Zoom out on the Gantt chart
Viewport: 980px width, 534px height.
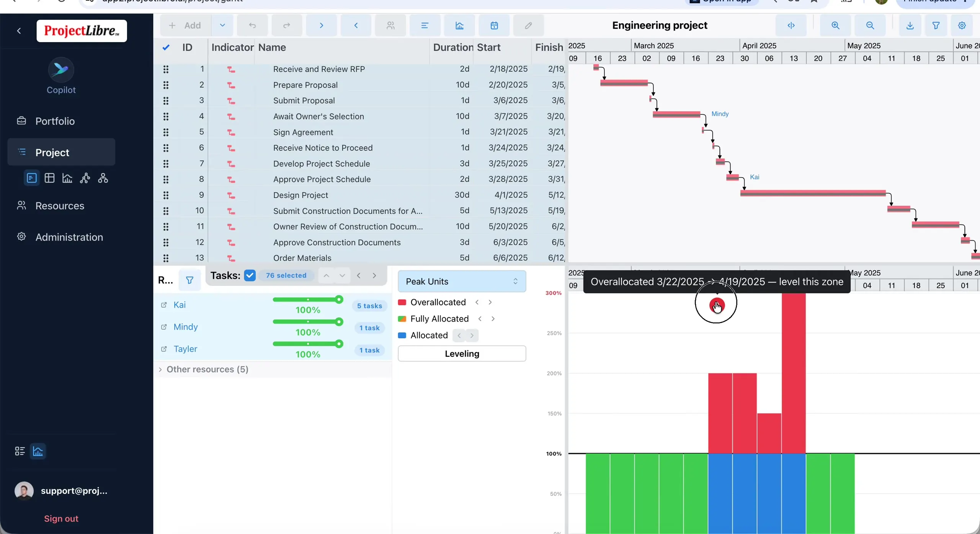[870, 25]
